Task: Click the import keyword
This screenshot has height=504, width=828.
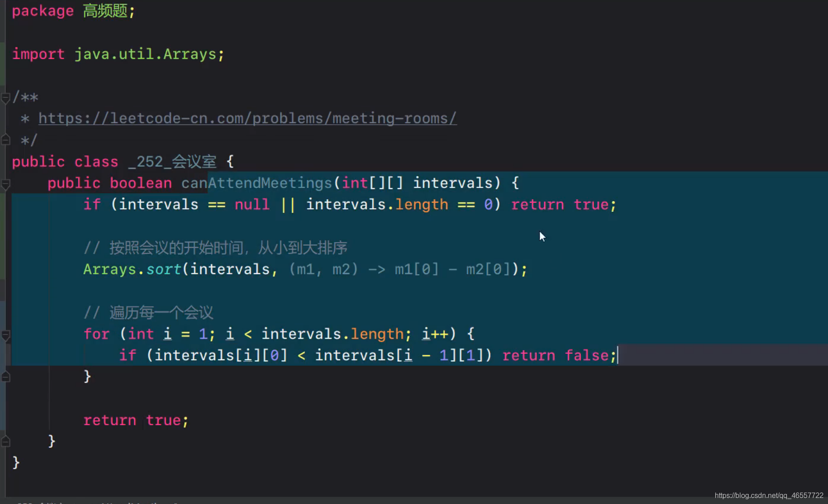Action: tap(38, 54)
